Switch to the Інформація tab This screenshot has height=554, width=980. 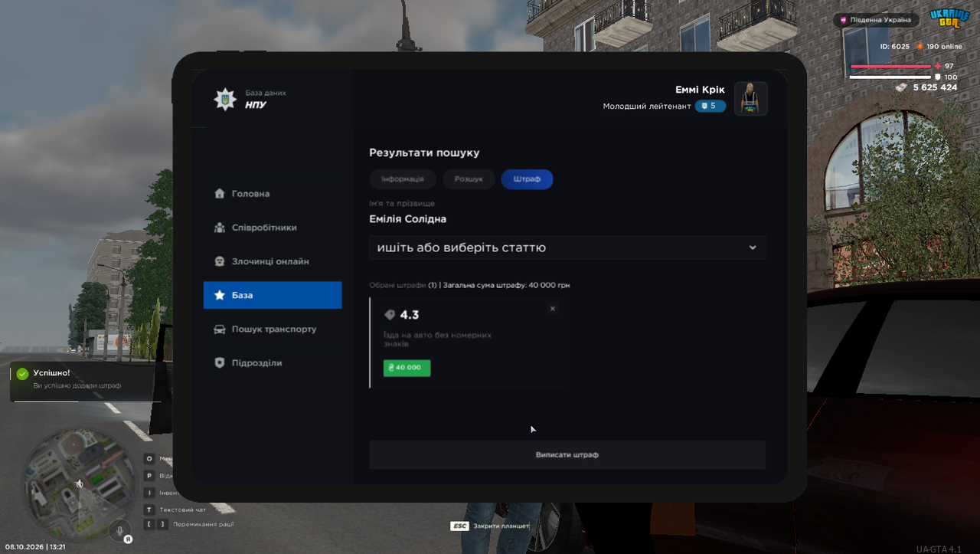click(x=403, y=179)
